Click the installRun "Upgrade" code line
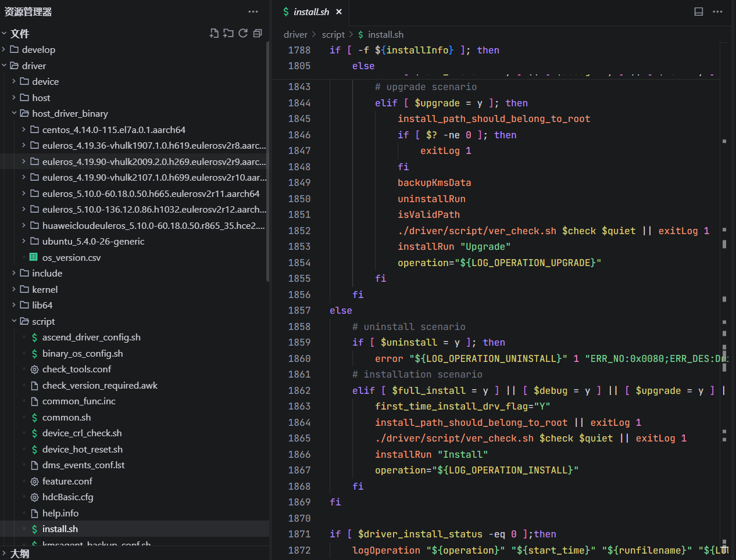The height and width of the screenshot is (560, 736). pyautogui.click(x=454, y=247)
